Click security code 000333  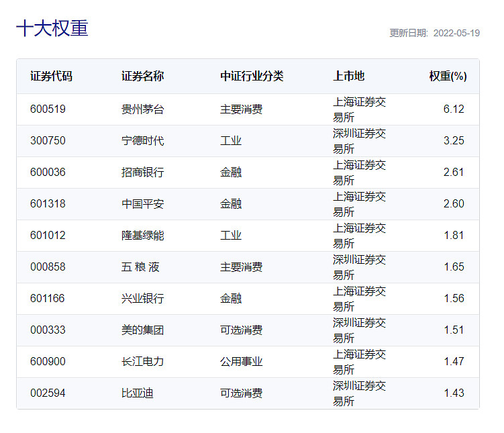click(48, 330)
